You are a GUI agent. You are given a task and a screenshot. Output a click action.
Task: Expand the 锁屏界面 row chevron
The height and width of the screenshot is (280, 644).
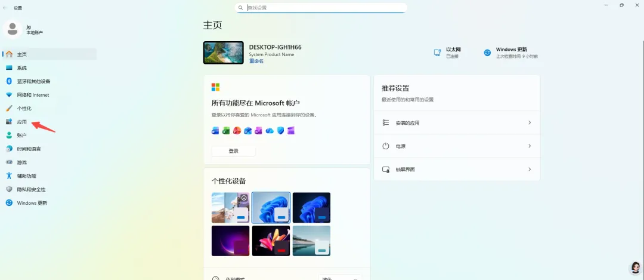pos(530,169)
